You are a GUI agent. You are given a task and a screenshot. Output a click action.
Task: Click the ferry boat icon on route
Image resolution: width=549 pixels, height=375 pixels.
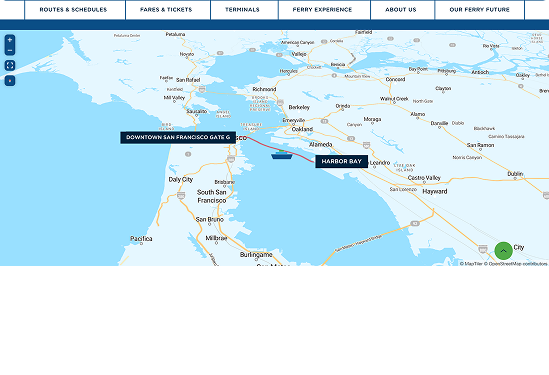coord(282,155)
